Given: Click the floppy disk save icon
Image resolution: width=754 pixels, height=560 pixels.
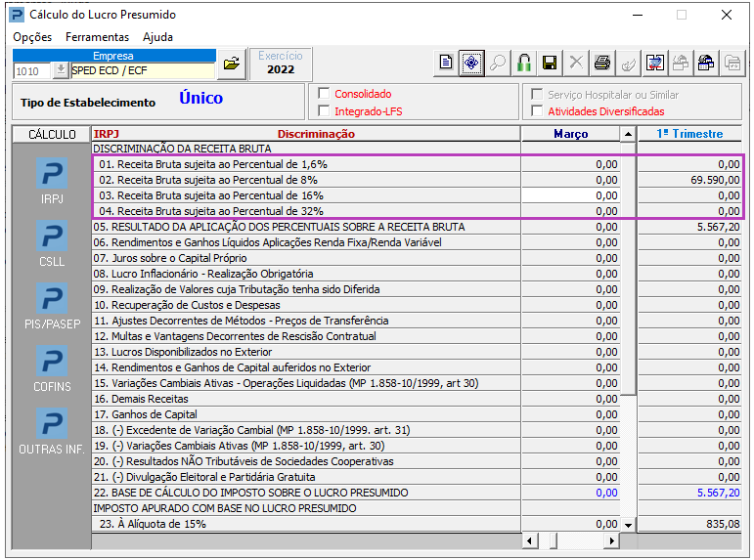Looking at the screenshot, I should [x=550, y=63].
